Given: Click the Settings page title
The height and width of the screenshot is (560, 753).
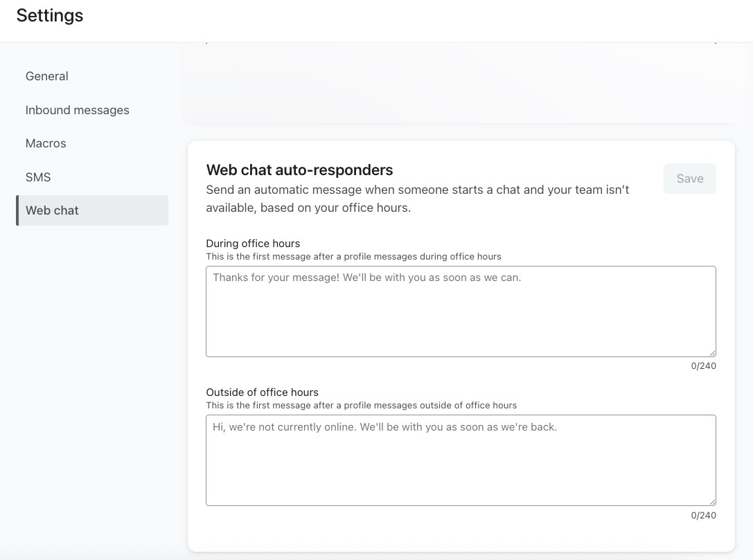Looking at the screenshot, I should click(50, 16).
